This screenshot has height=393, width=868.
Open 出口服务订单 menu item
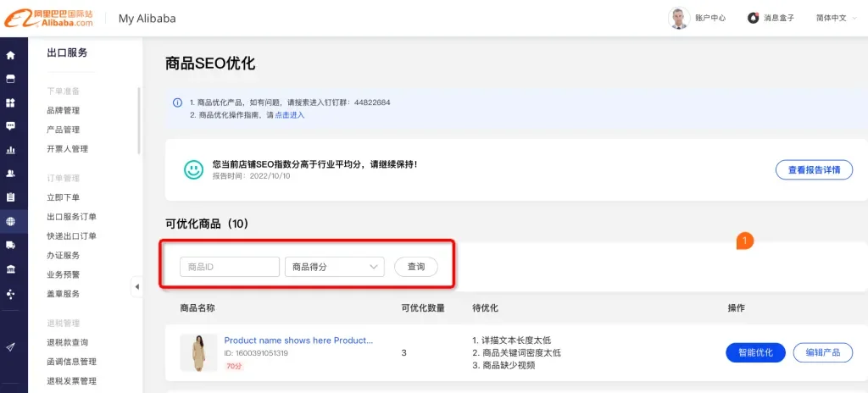[71, 217]
